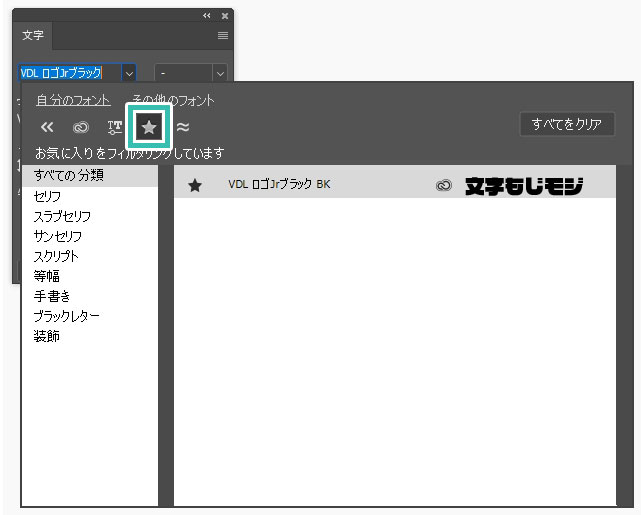
Task: Click the double-chevron collapse filter icon
Action: point(47,127)
